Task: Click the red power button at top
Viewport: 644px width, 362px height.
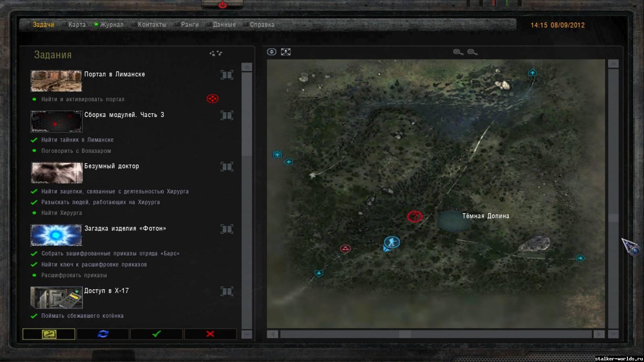Action: (222, 5)
